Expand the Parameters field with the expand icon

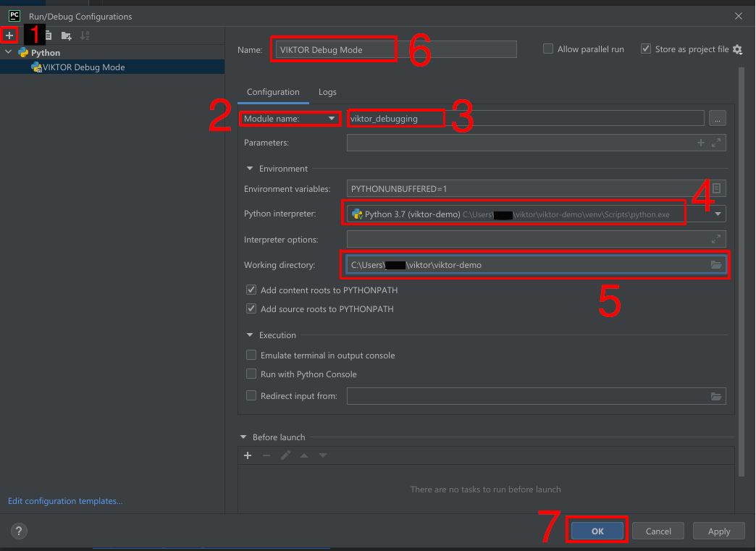click(x=716, y=143)
